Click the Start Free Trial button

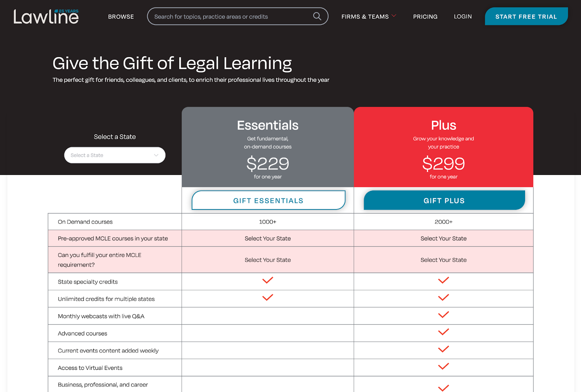point(526,16)
